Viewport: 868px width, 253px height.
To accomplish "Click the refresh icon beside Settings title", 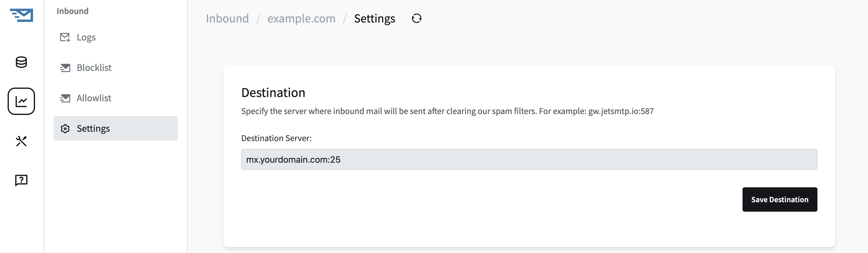I will pos(417,18).
